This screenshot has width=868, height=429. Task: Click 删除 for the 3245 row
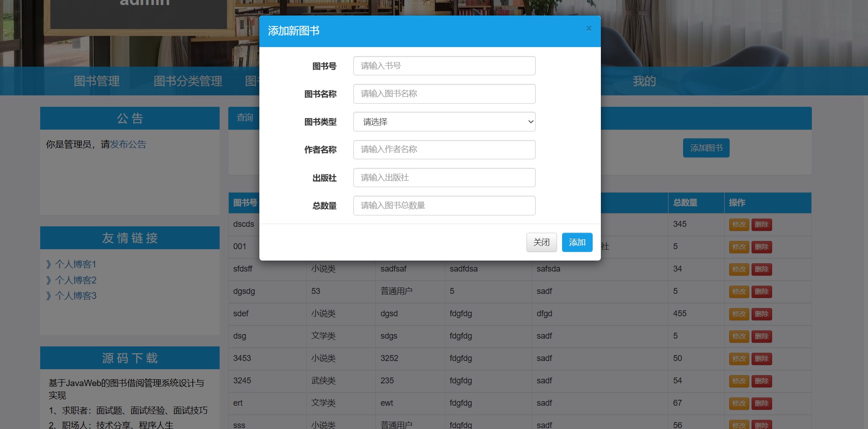[762, 381]
